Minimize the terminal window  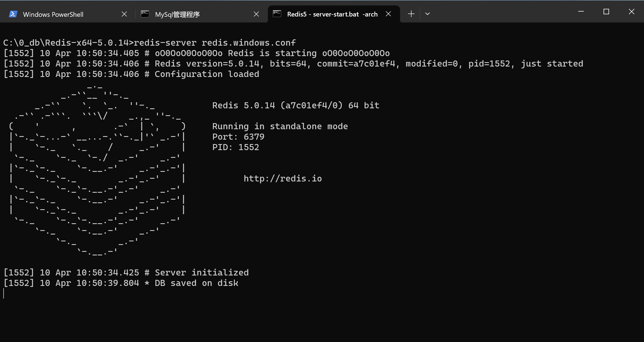point(581,12)
